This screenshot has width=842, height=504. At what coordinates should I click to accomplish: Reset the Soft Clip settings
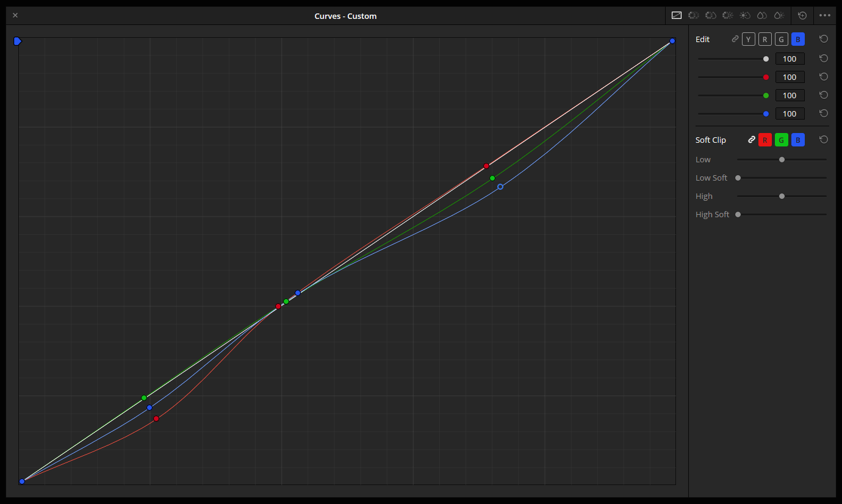[823, 140]
